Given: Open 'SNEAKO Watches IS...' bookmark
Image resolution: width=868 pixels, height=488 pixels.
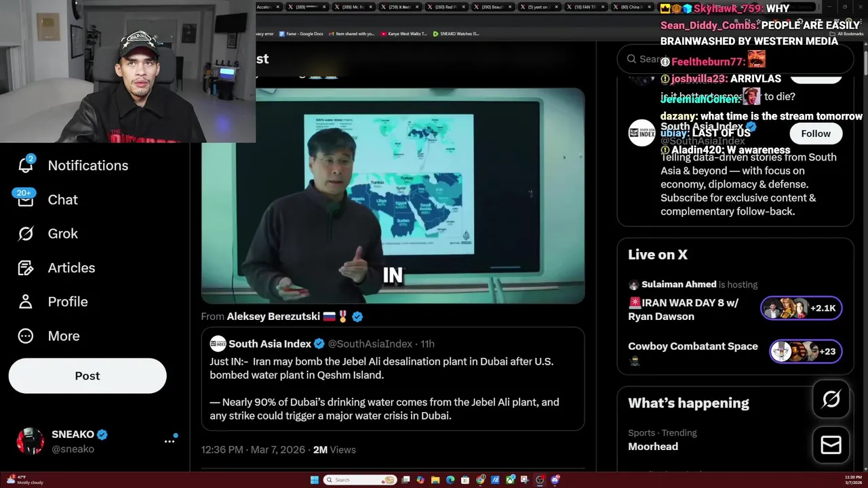Looking at the screenshot, I should pos(456,33).
